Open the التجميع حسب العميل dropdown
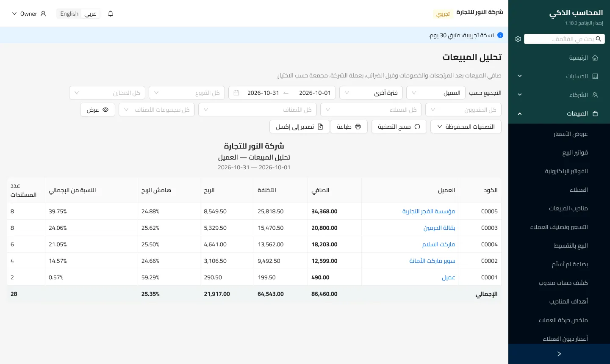This screenshot has height=364, width=610. click(436, 93)
